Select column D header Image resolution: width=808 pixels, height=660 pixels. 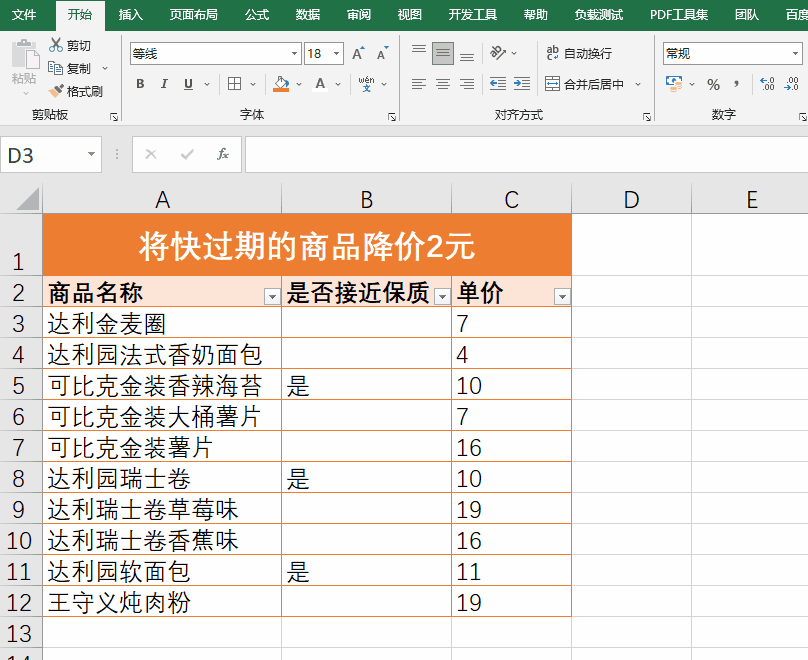pyautogui.click(x=631, y=199)
